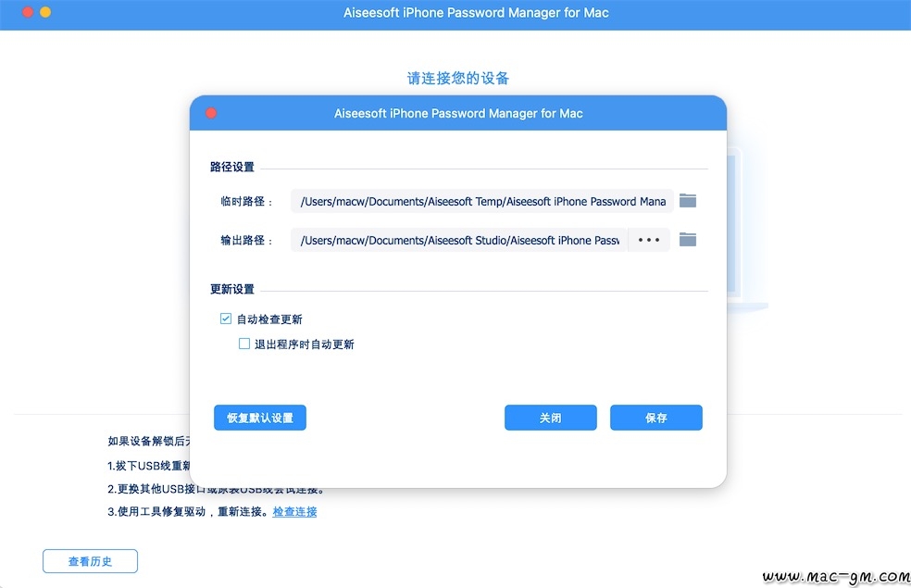The width and height of the screenshot is (911, 588).
Task: Click the 输出路径 text field
Action: tap(459, 240)
